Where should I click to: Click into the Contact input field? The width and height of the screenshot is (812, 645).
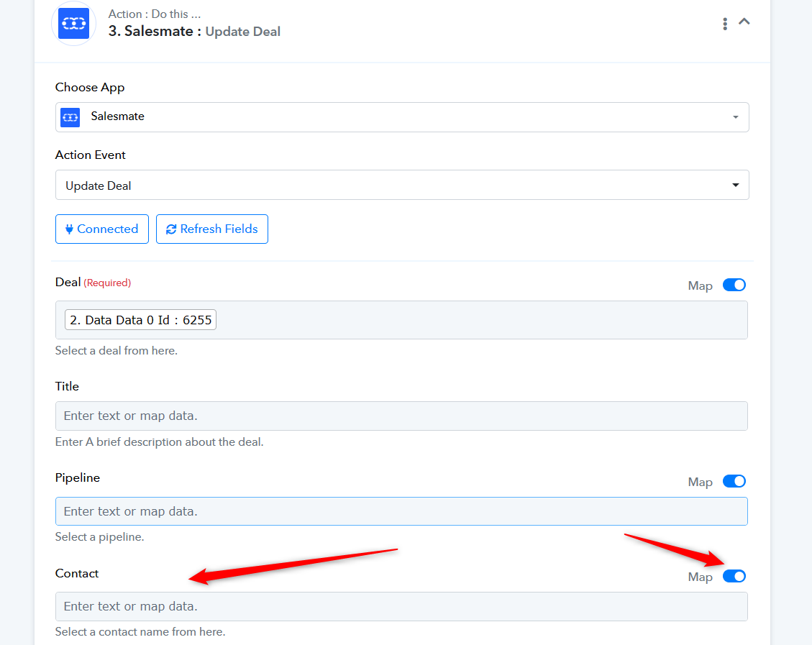pyautogui.click(x=401, y=606)
